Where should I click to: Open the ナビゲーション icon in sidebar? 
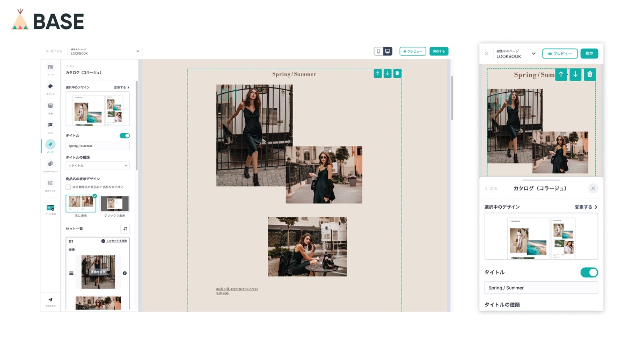50,164
